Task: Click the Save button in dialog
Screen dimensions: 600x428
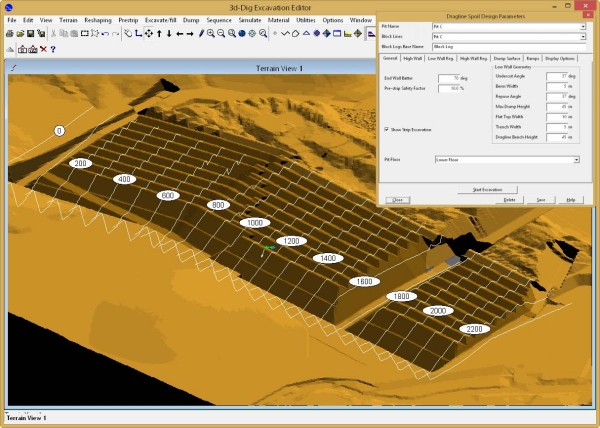Action: tap(539, 200)
